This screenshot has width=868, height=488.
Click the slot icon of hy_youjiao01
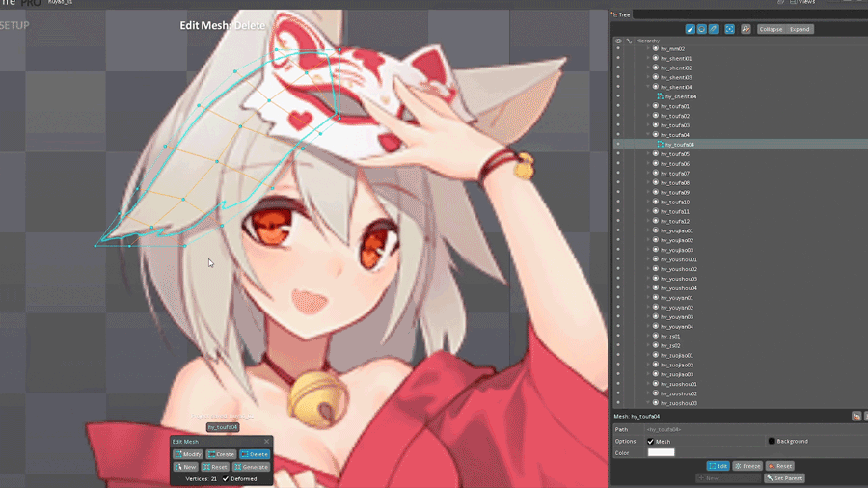(x=656, y=230)
